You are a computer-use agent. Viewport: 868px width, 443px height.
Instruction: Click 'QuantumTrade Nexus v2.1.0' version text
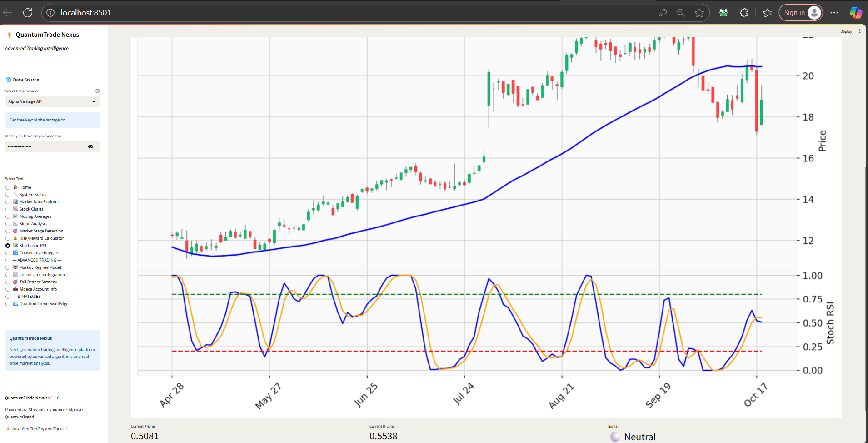32,398
